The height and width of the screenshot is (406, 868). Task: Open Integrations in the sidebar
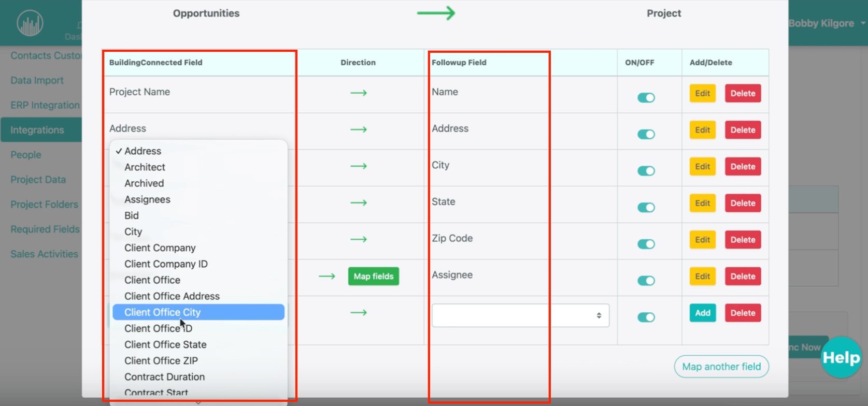41,130
